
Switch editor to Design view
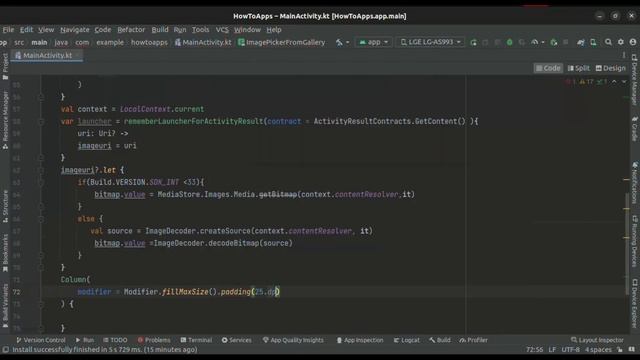click(x=611, y=68)
